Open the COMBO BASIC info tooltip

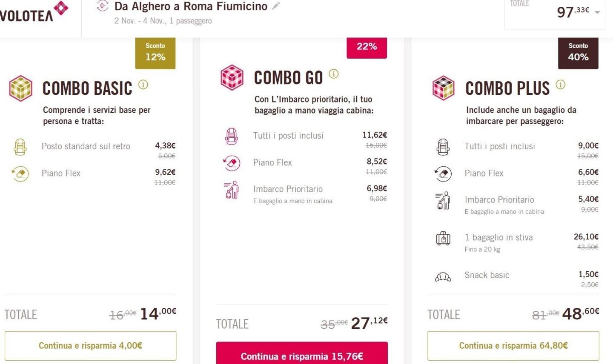[143, 85]
